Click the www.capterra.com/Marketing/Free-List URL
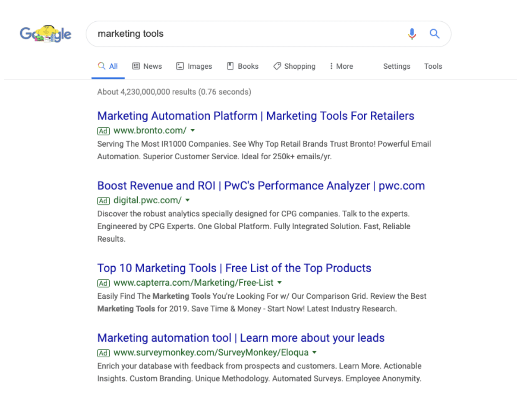The width and height of the screenshot is (532, 405). pos(193,283)
